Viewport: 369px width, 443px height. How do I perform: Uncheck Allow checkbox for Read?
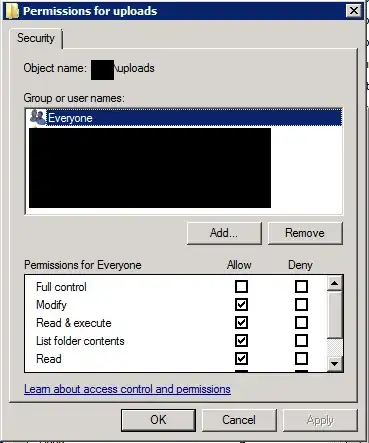241,358
